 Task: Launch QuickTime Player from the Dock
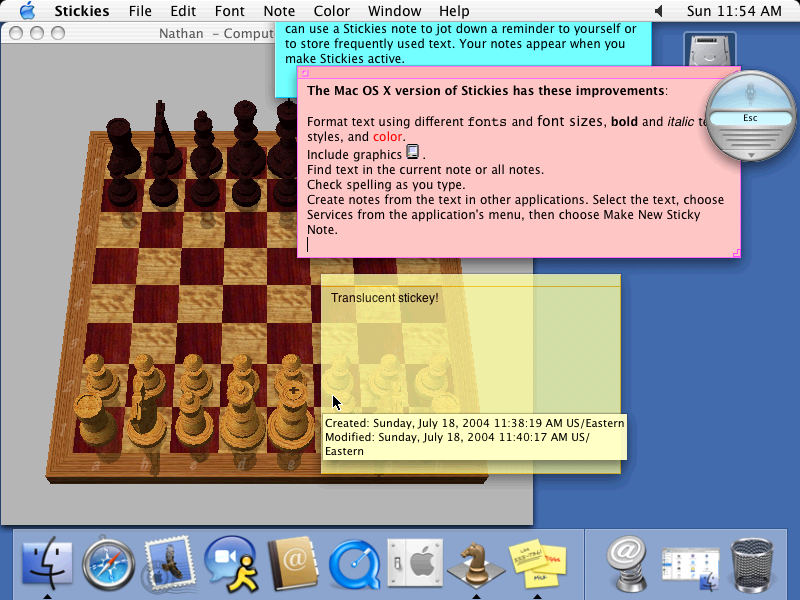pos(352,563)
